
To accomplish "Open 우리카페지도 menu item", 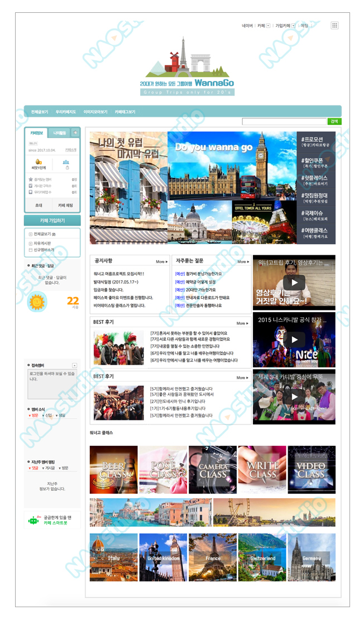I will tap(66, 112).
